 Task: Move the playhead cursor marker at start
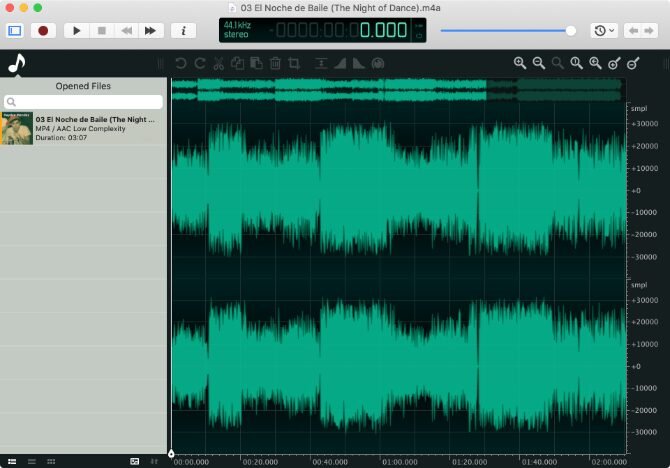171,453
